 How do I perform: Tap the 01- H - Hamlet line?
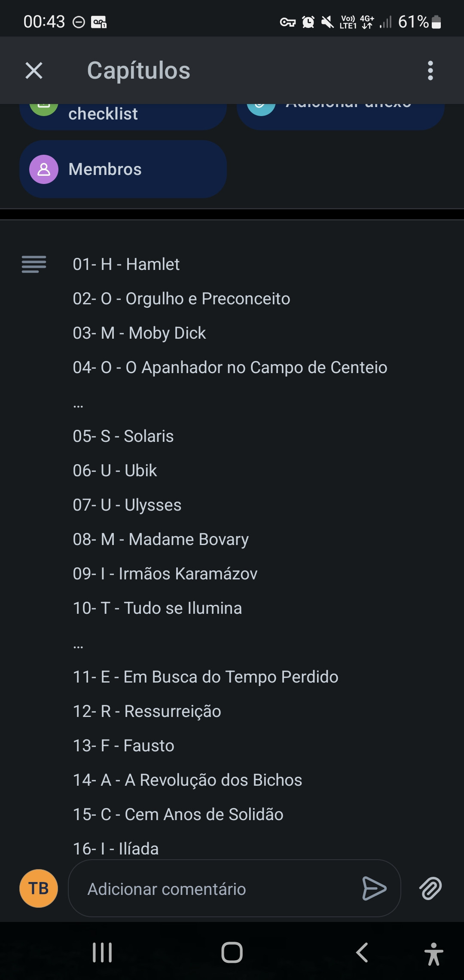coord(126,264)
